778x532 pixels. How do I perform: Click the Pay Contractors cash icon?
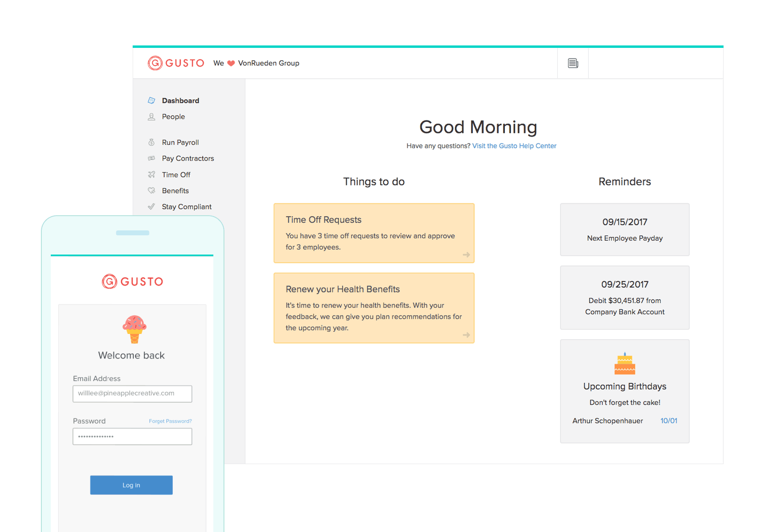tap(152, 158)
